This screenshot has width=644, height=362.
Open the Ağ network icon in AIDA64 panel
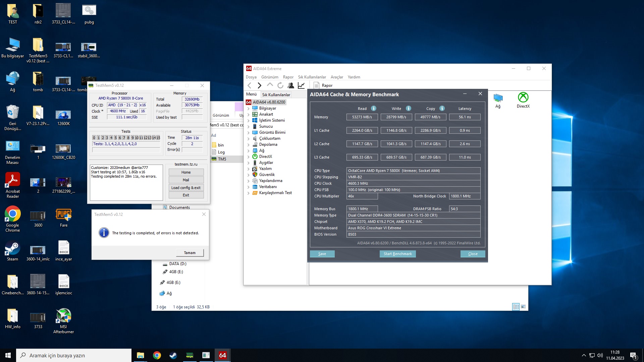498,100
